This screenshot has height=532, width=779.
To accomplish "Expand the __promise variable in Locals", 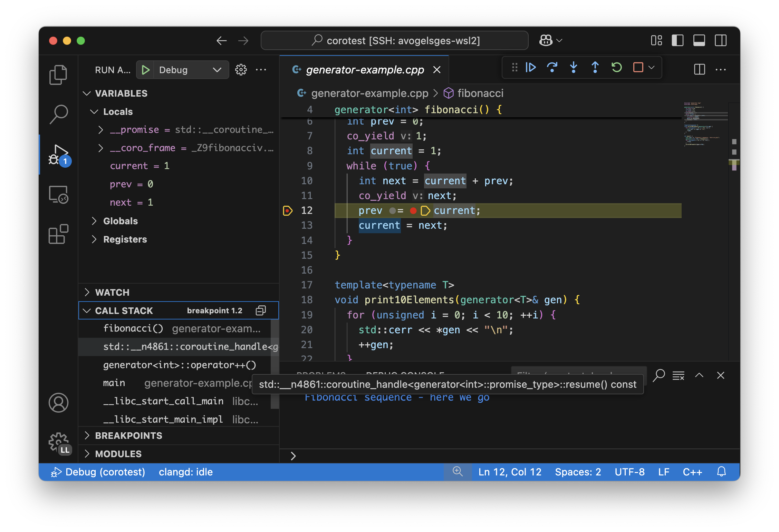I will point(101,130).
